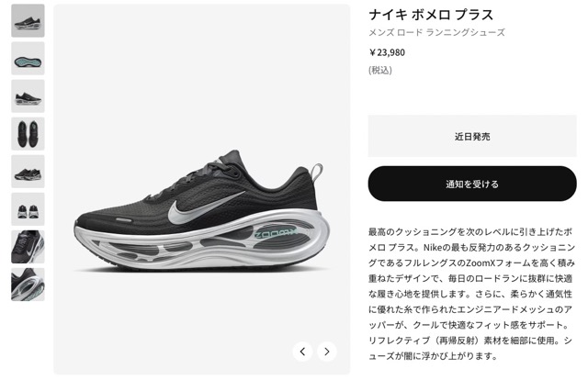Select the upper close-up thumbnail
This screenshot has width=588, height=380.
point(28,247)
